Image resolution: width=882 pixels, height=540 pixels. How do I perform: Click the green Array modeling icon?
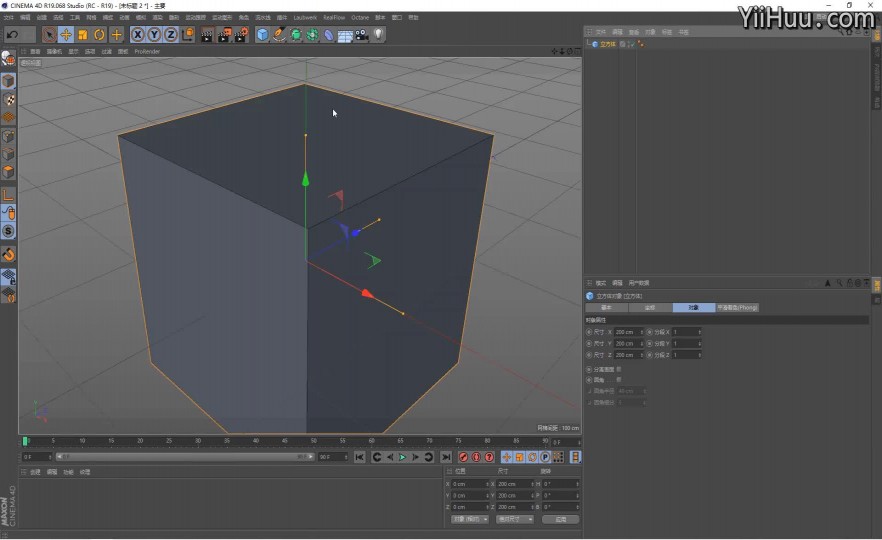pyautogui.click(x=312, y=35)
